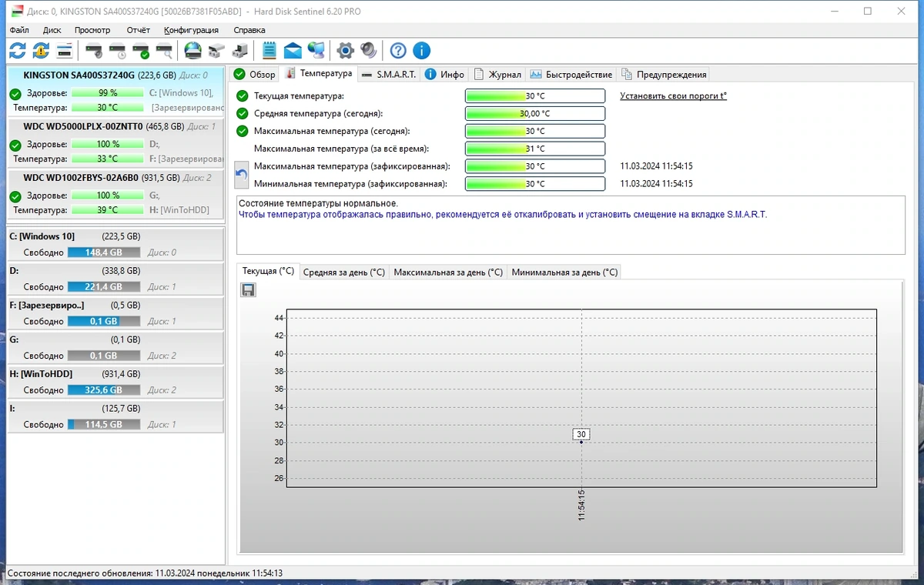The height and width of the screenshot is (585, 924).
Task: Open the Файл menu
Action: click(x=19, y=30)
